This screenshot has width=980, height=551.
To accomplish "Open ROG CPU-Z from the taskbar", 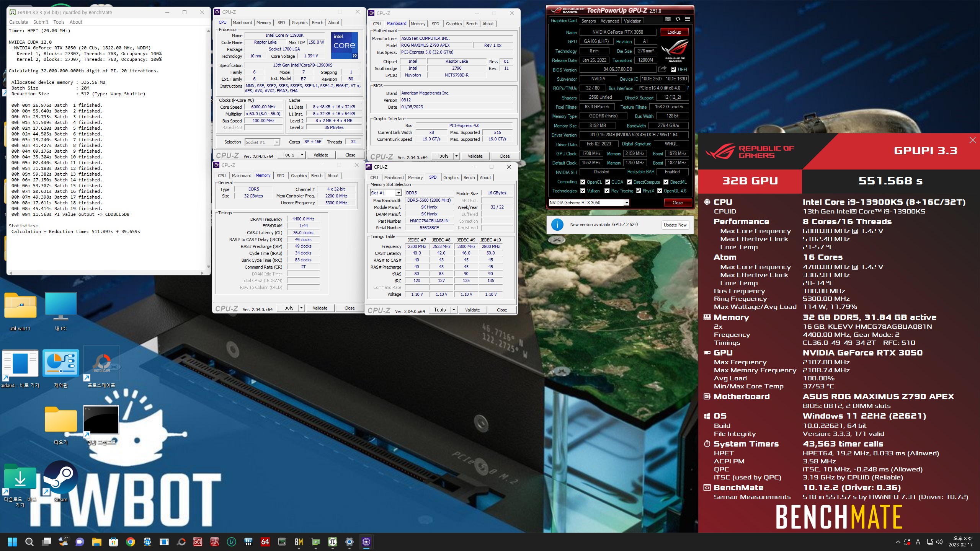I will (198, 542).
